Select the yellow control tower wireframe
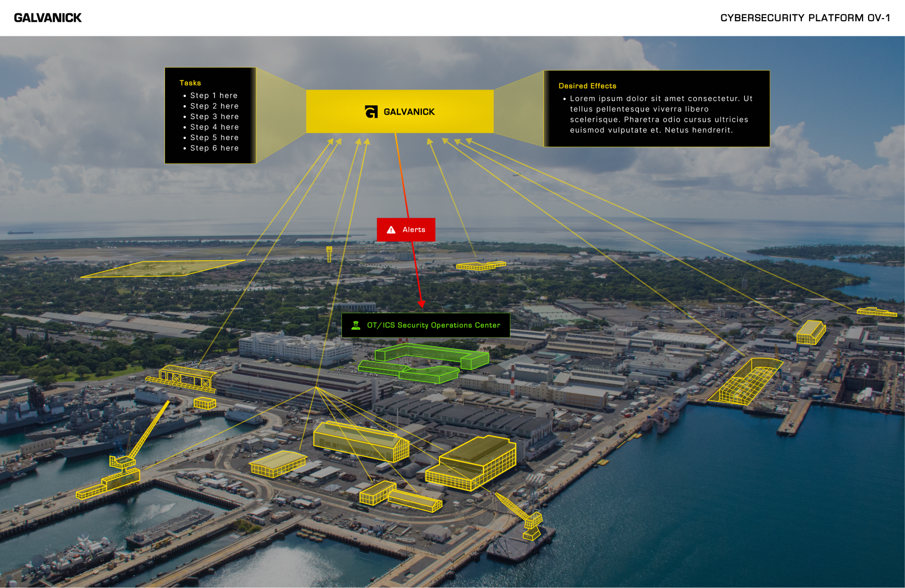 [x=329, y=254]
